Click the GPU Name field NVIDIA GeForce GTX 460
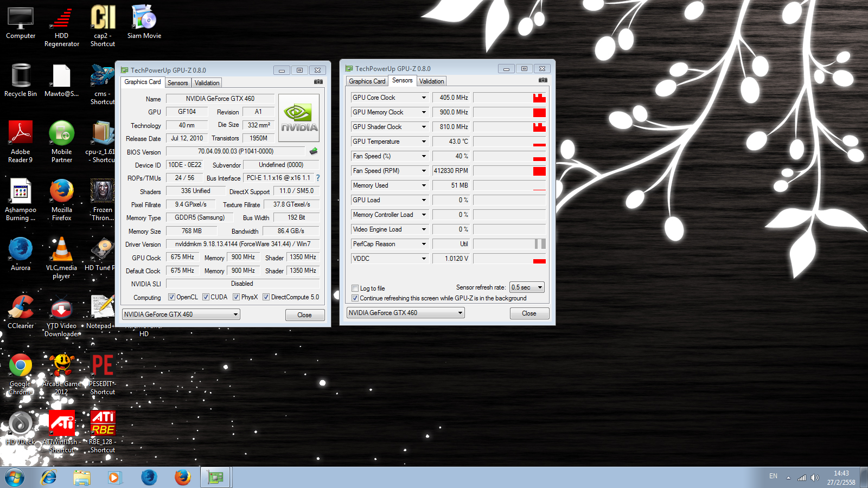The image size is (868, 488). point(220,99)
